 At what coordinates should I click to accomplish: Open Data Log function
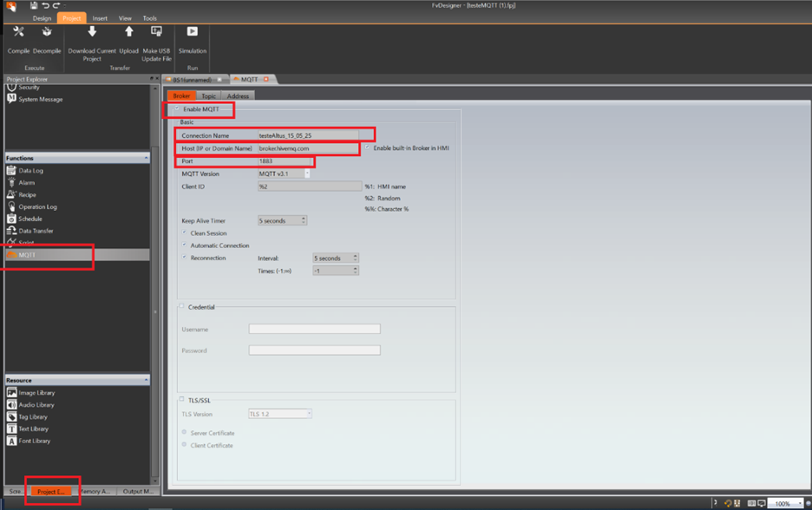(25, 170)
